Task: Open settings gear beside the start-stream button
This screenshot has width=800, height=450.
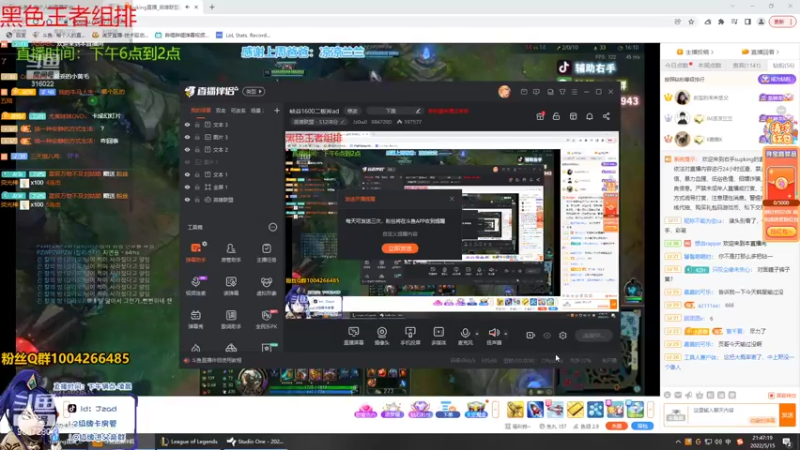Action: coord(563,335)
